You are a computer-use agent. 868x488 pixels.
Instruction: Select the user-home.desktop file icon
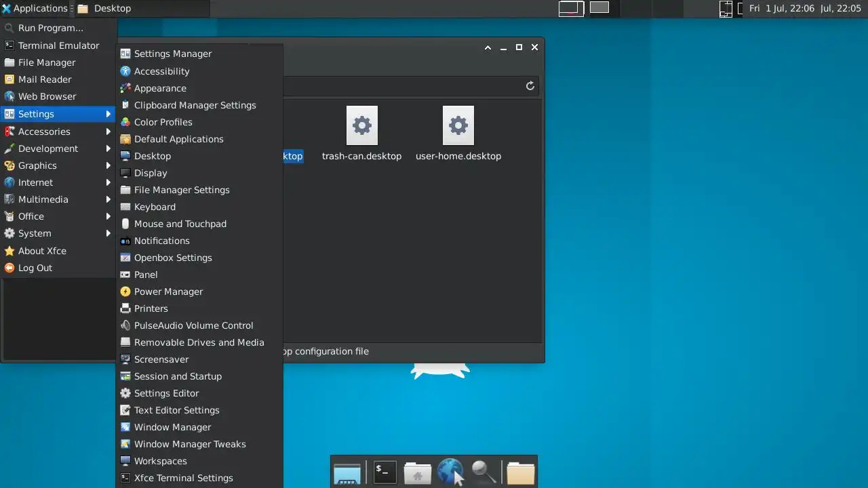click(458, 125)
